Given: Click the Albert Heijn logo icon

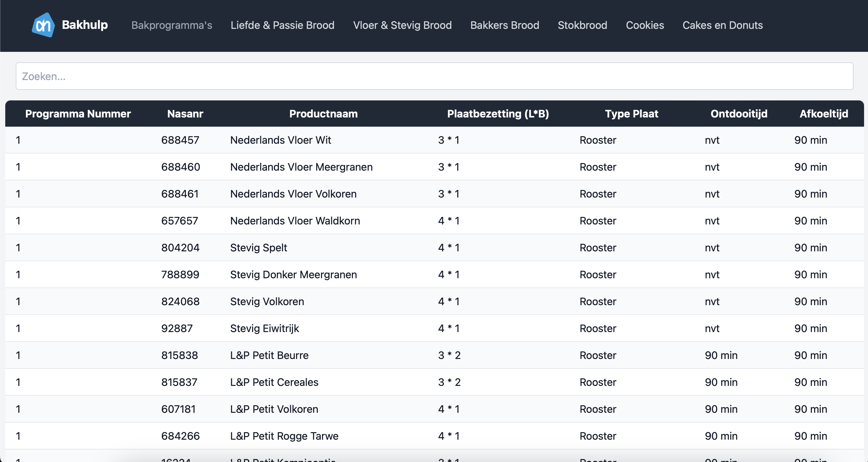Looking at the screenshot, I should (x=43, y=25).
